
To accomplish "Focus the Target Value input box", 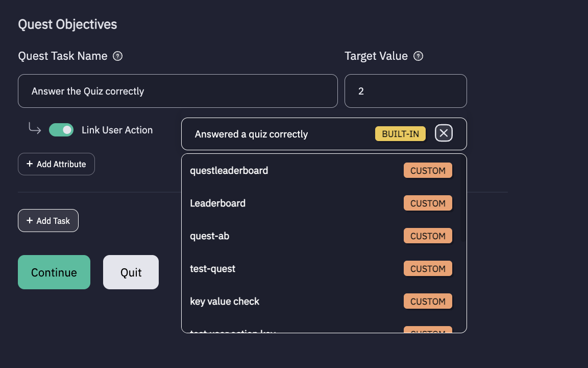I will pyautogui.click(x=405, y=91).
